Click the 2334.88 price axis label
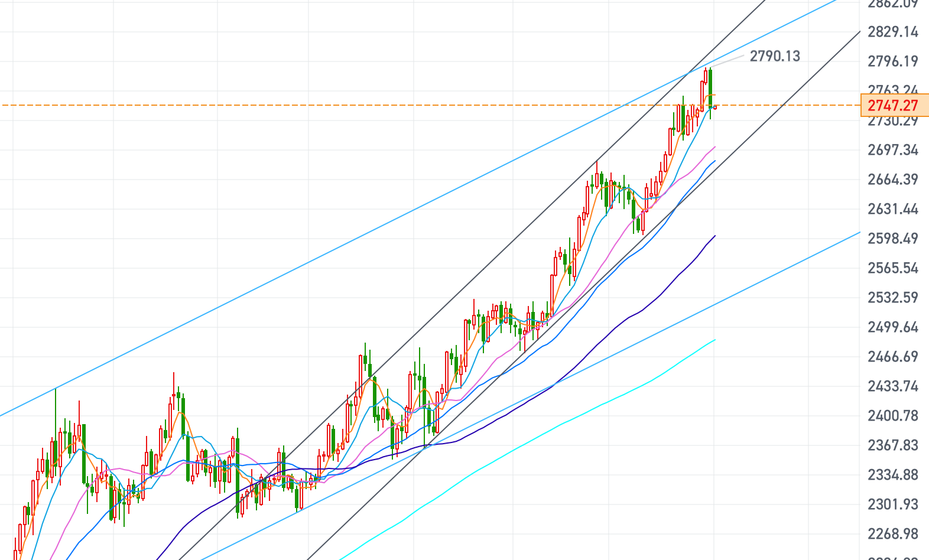Viewport: 929px width, 560px height. coord(893,475)
